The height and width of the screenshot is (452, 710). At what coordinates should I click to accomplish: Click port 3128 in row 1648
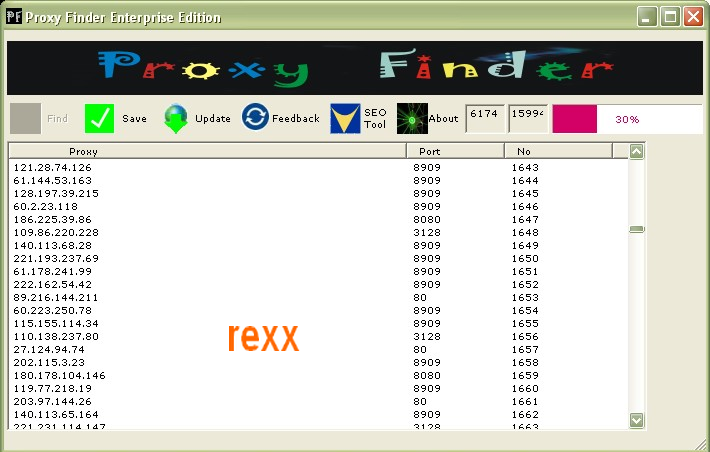[x=427, y=232]
